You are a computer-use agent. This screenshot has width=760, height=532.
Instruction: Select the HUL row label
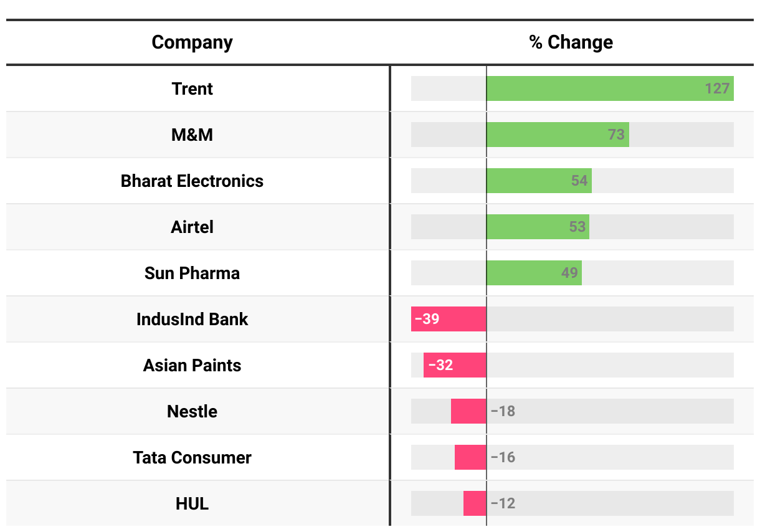[192, 503]
